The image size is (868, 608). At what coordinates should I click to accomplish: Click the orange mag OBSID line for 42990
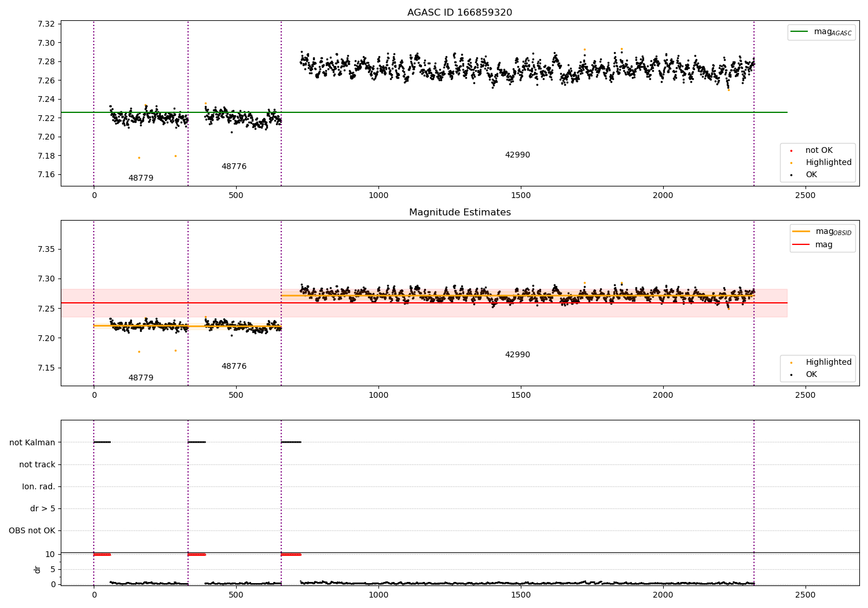517,295
